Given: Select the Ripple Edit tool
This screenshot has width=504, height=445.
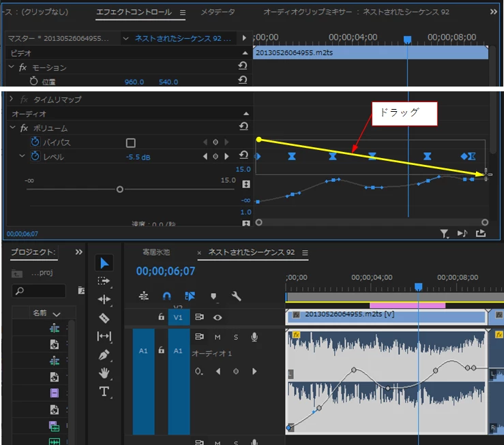Looking at the screenshot, I should click(x=104, y=299).
